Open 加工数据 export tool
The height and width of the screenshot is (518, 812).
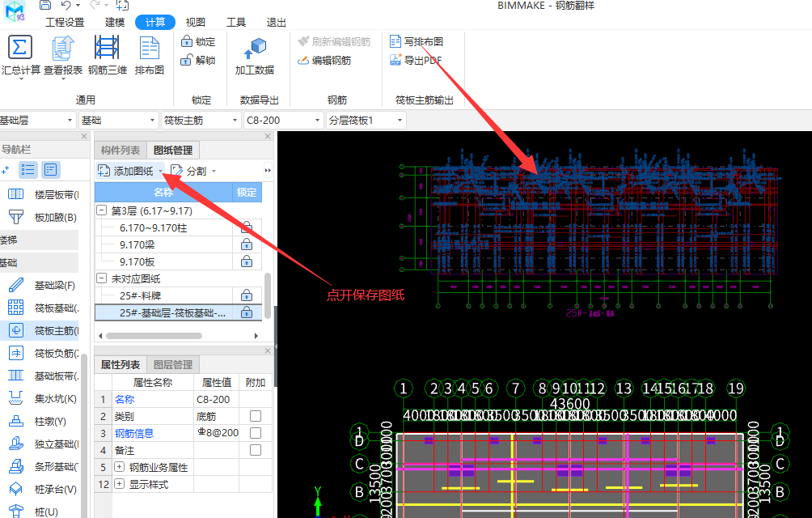click(254, 56)
